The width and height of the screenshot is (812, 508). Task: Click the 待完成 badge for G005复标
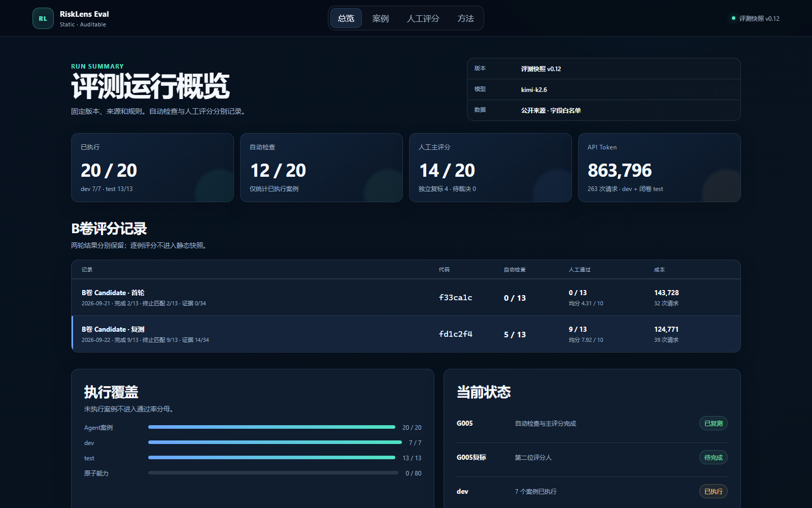pyautogui.click(x=714, y=457)
